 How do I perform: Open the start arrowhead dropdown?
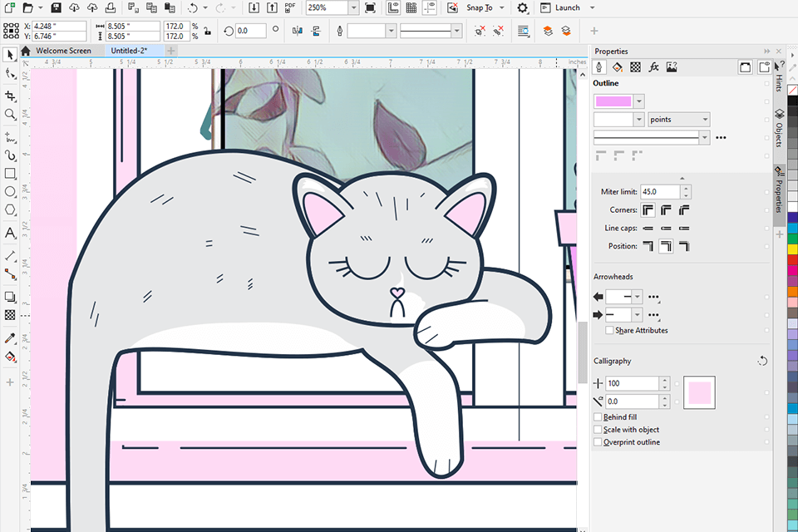(638, 296)
